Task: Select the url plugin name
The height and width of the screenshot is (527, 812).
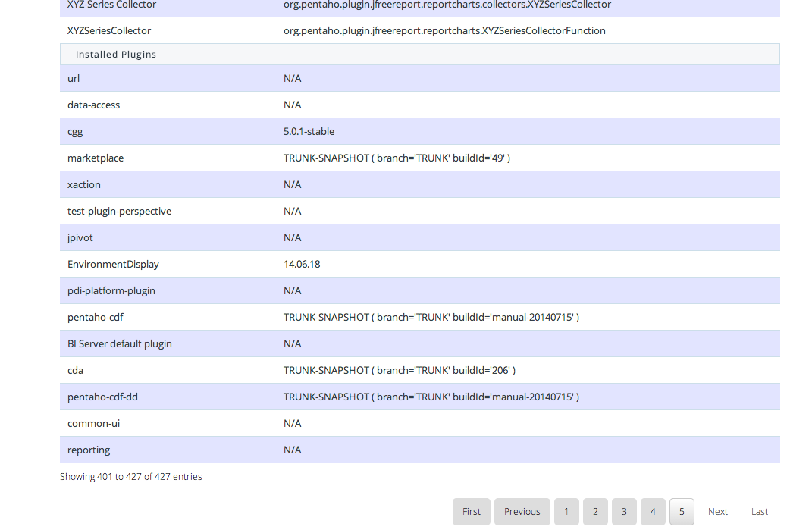Action: (74, 78)
